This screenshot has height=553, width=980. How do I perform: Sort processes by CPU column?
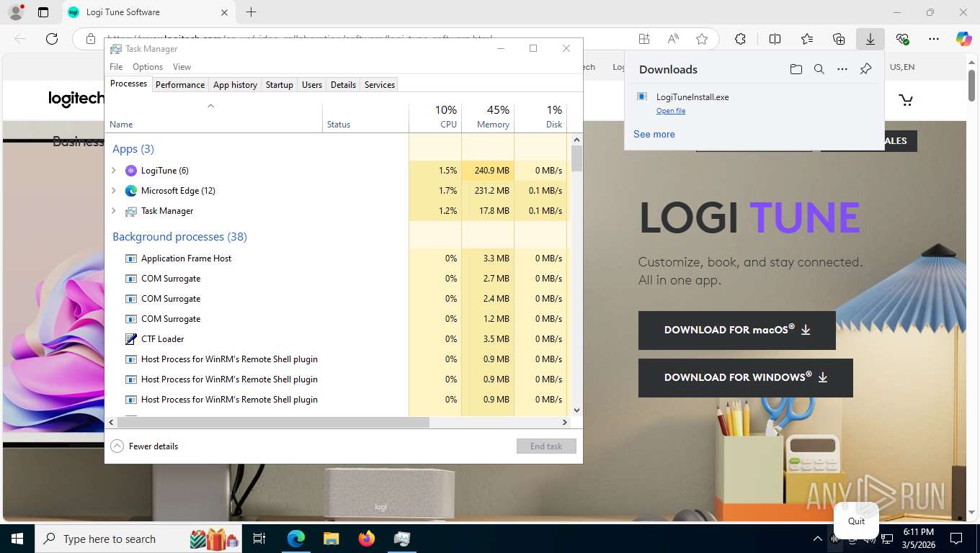tap(435, 117)
